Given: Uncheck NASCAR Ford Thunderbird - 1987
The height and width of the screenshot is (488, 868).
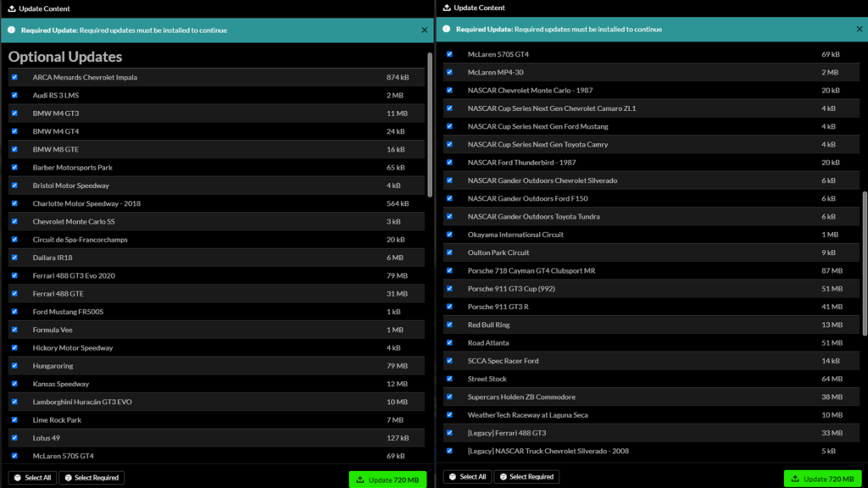Looking at the screenshot, I should pos(449,163).
